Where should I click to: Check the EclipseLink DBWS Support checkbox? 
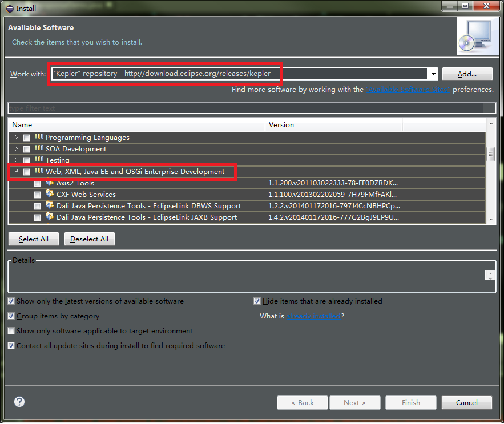(x=37, y=206)
